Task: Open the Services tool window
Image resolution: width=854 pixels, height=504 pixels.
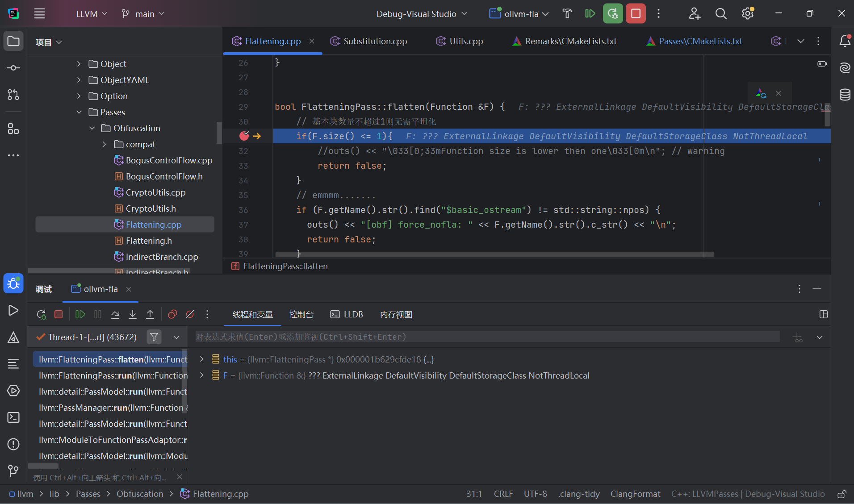Action: pos(13,391)
